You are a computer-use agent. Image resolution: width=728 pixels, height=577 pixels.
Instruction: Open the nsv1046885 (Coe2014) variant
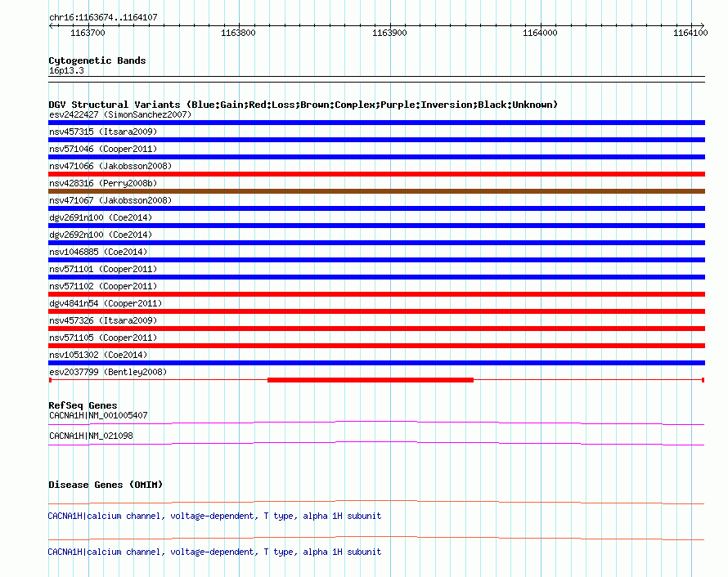point(98,252)
